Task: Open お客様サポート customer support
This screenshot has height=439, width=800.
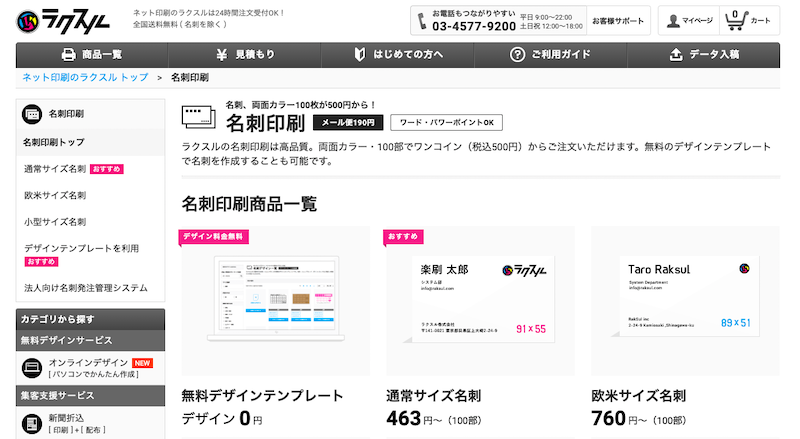Action: click(x=618, y=21)
